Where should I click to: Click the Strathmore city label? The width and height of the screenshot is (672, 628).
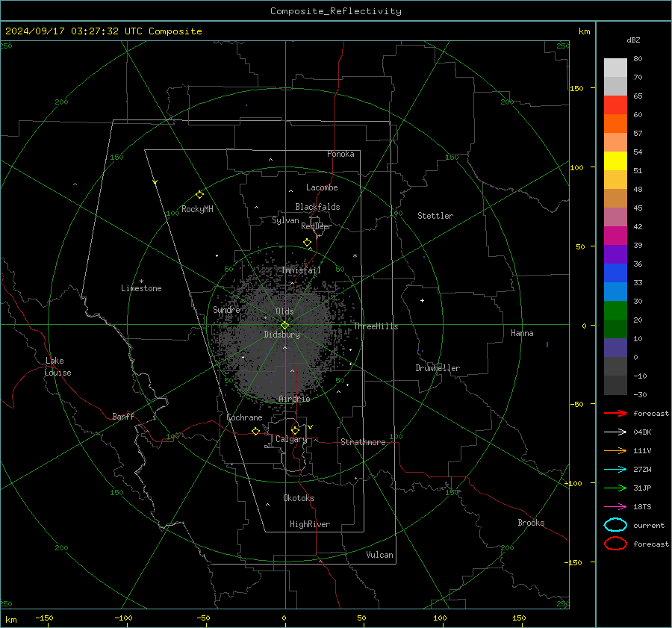(363, 442)
